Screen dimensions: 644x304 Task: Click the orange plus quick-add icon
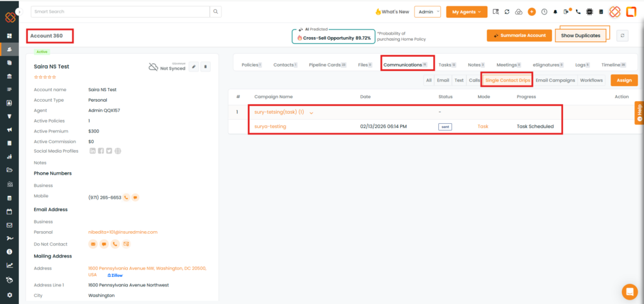click(x=531, y=11)
